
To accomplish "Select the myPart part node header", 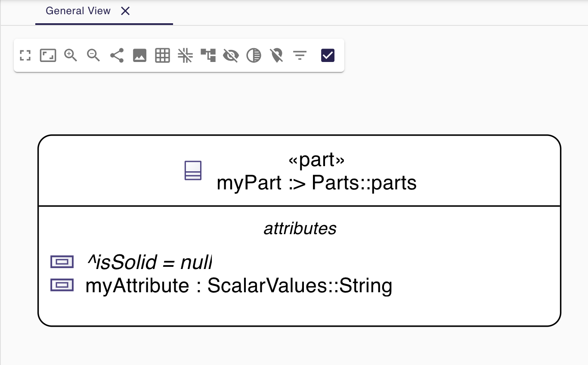I will tap(316, 171).
